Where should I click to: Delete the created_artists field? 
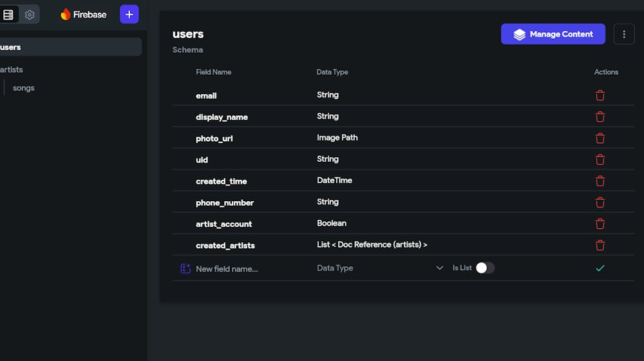pos(600,245)
